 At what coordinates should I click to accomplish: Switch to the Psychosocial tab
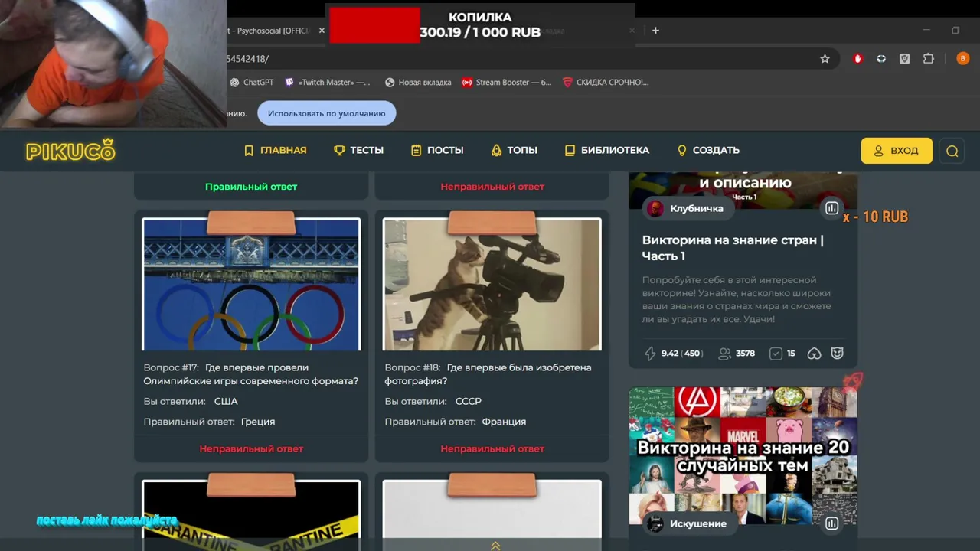click(x=268, y=31)
